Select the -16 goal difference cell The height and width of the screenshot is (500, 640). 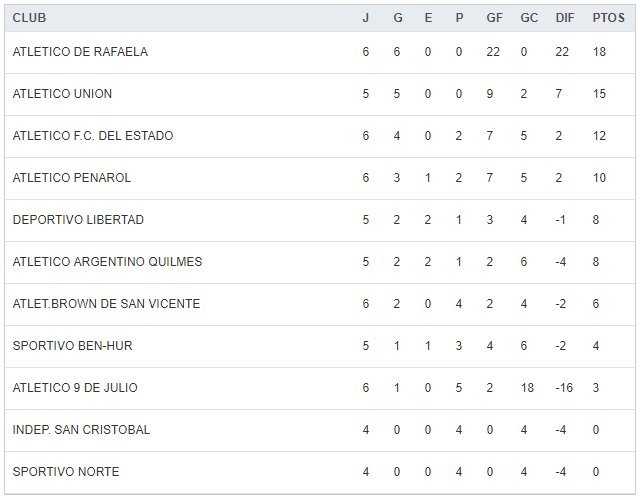click(x=565, y=388)
